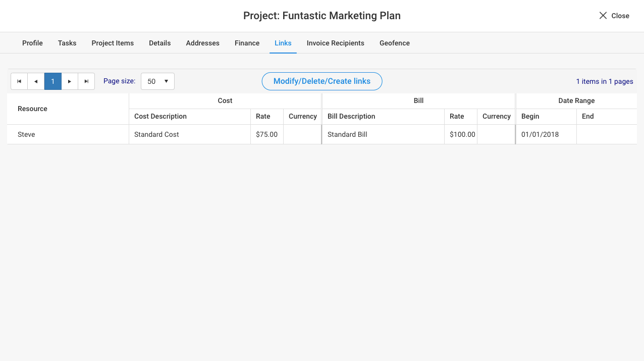Switch to the Geofence tab
This screenshot has width=644, height=361.
pos(395,43)
